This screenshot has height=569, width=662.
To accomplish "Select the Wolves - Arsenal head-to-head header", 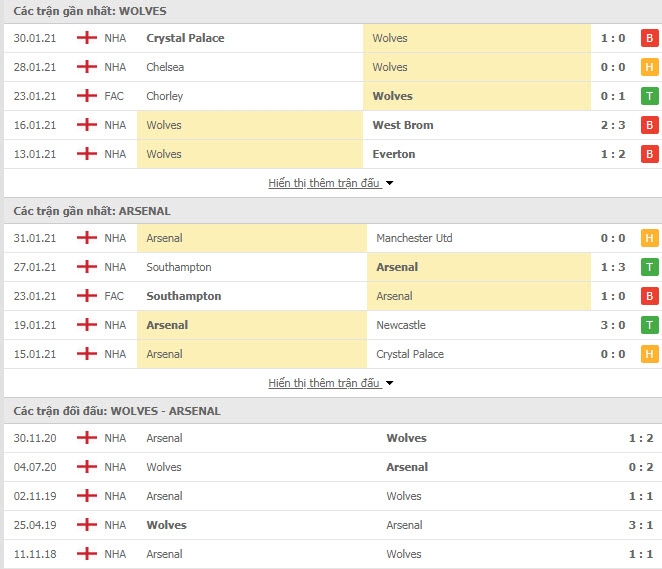I will [x=117, y=411].
